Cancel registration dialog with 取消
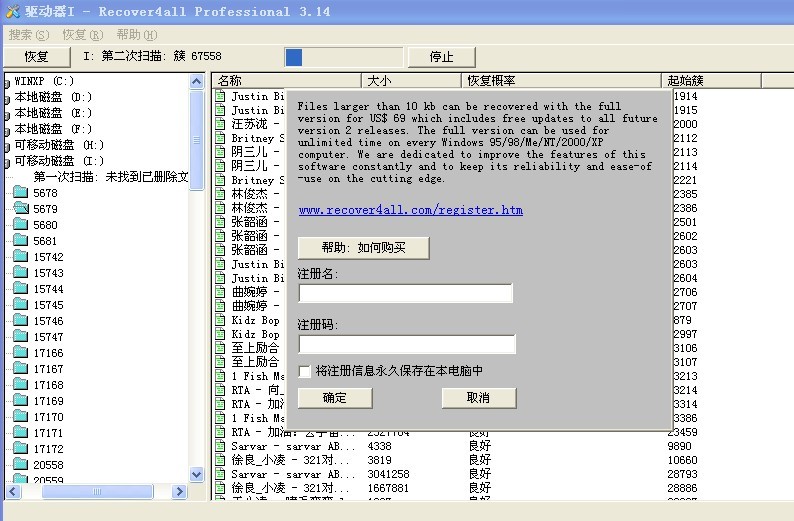Screen dimensions: 794x521 pyautogui.click(x=479, y=398)
